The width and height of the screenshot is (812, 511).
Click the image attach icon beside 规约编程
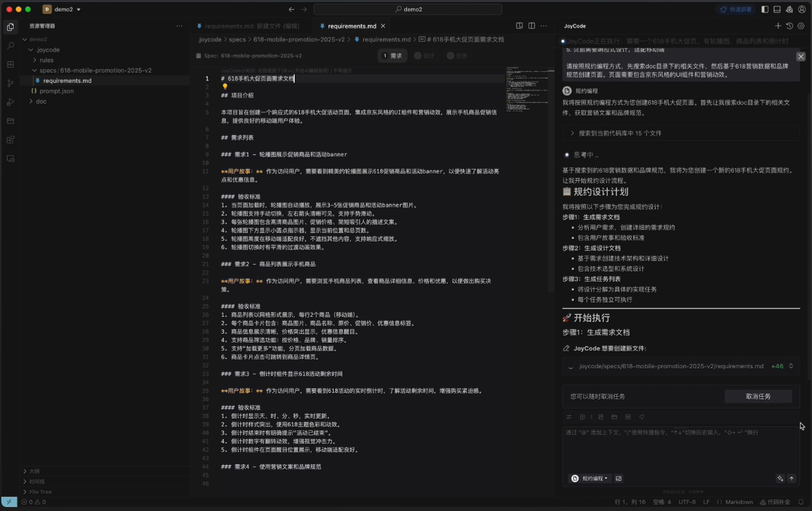tap(618, 479)
